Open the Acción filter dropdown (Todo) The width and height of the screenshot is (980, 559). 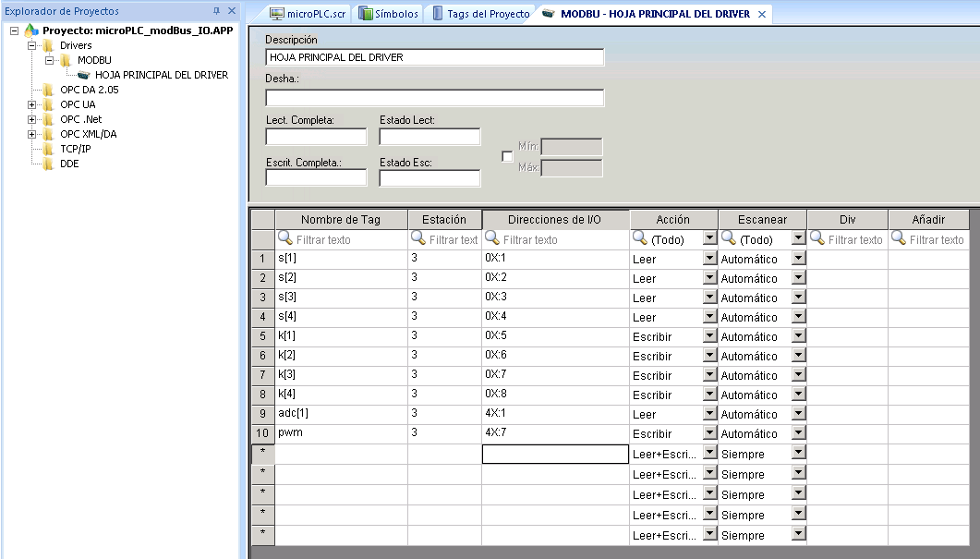709,238
